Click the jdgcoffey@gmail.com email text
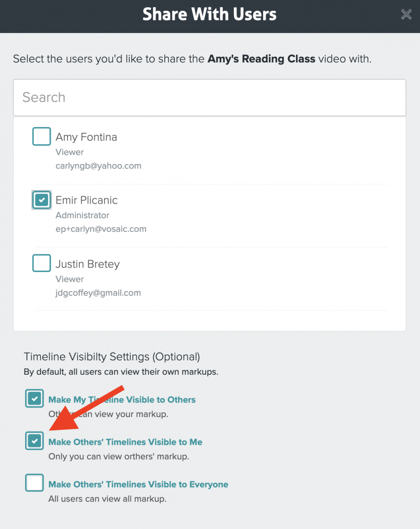 [98, 293]
